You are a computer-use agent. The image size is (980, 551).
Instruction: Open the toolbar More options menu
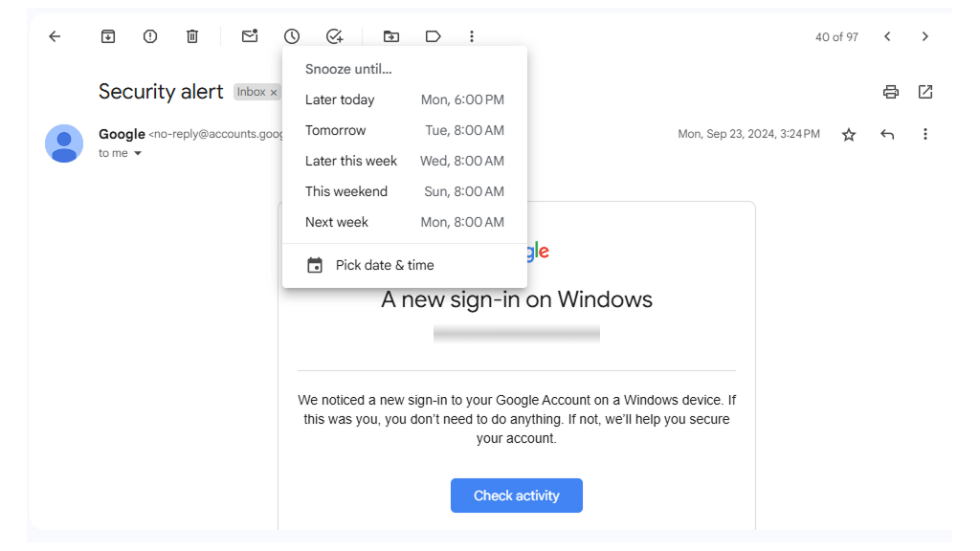[x=472, y=37]
